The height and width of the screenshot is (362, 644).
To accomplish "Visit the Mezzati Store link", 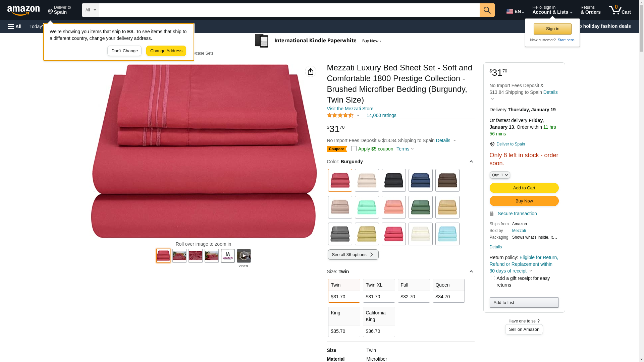I will [x=350, y=109].
